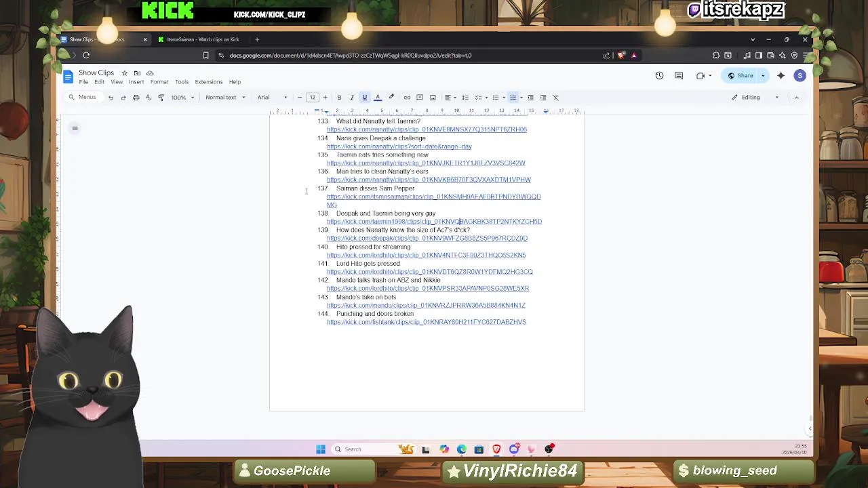Open the Kick link under Hito pressed for streaming
The height and width of the screenshot is (488, 868).
point(426,256)
